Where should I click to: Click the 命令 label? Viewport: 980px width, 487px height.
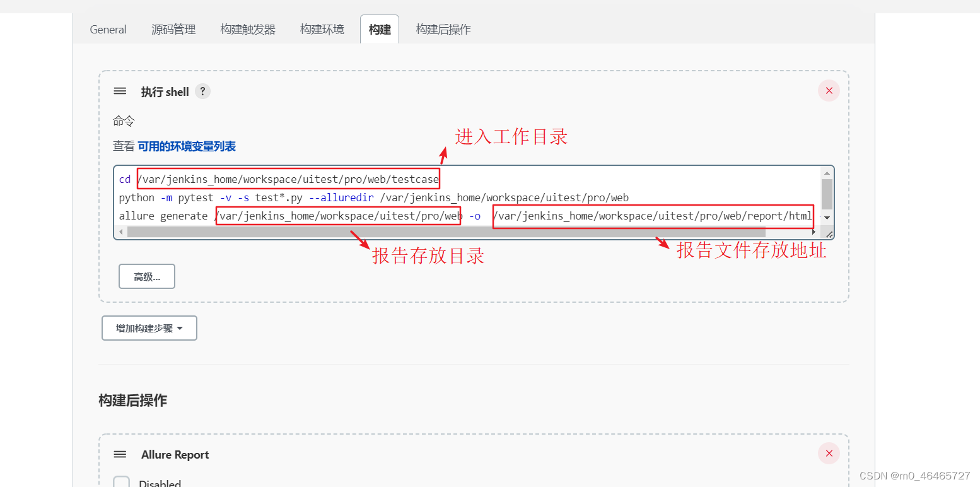pyautogui.click(x=124, y=121)
